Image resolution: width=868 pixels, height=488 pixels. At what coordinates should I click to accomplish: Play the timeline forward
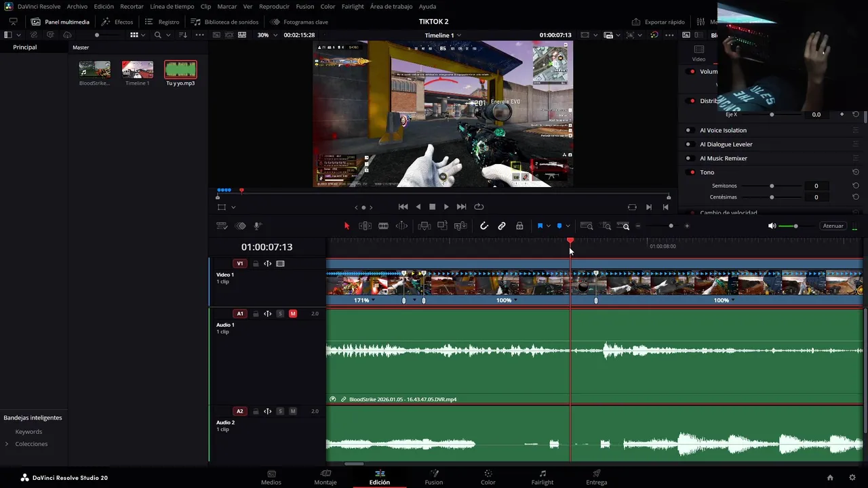click(x=446, y=207)
